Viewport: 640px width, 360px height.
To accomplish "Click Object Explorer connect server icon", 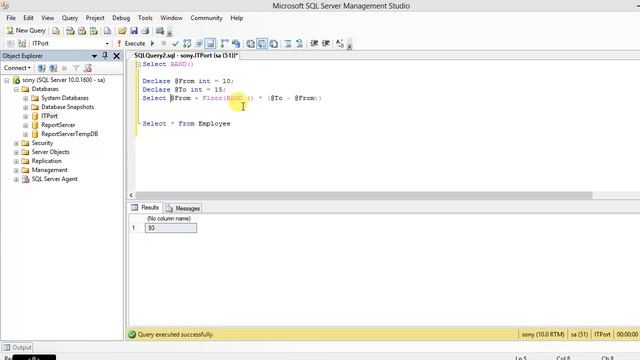I will click(x=42, y=68).
